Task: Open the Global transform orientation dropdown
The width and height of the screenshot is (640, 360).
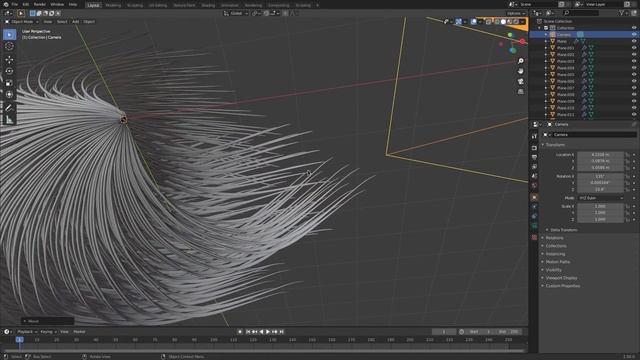Action: coord(236,13)
